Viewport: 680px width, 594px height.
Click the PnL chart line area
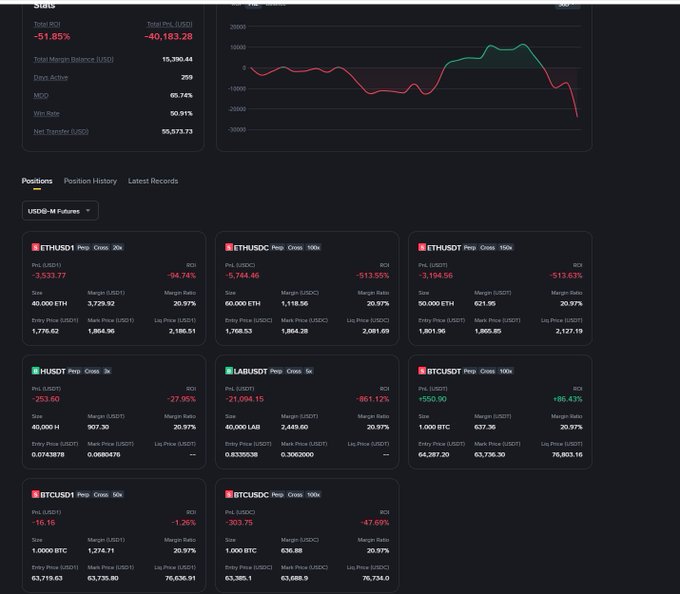click(414, 78)
